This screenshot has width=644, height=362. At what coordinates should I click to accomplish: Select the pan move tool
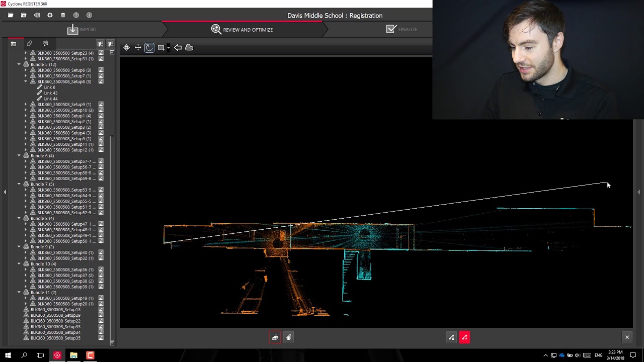point(138,47)
